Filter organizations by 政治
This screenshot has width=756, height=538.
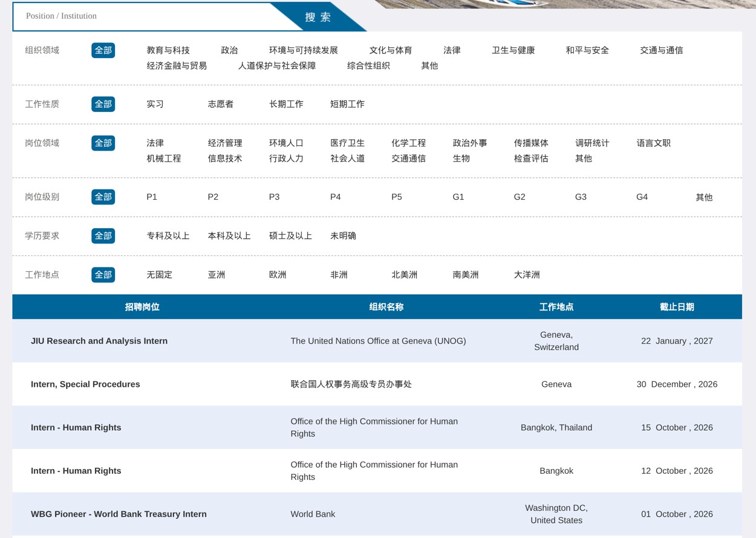coord(229,50)
